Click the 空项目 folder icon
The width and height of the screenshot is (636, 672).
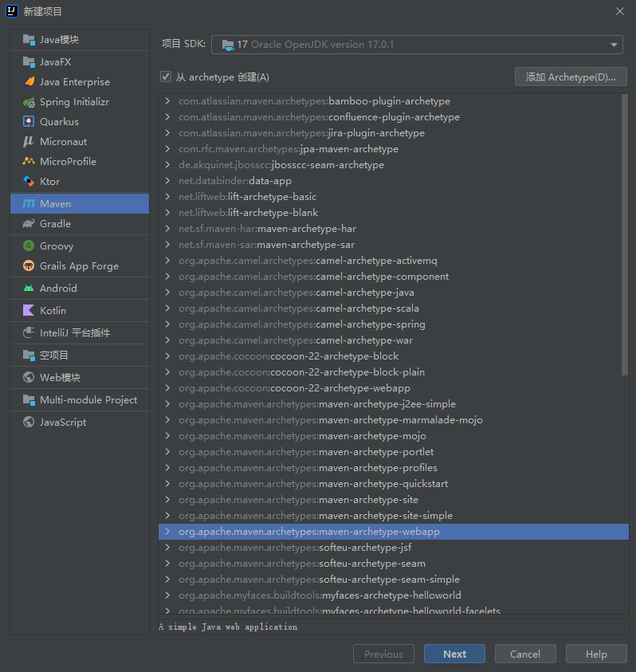(x=29, y=355)
